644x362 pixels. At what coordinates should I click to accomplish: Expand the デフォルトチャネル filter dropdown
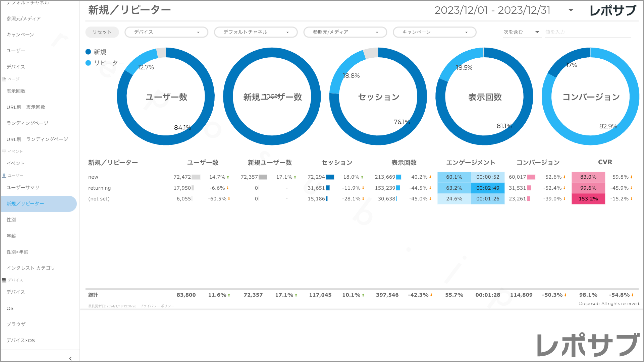tap(256, 32)
